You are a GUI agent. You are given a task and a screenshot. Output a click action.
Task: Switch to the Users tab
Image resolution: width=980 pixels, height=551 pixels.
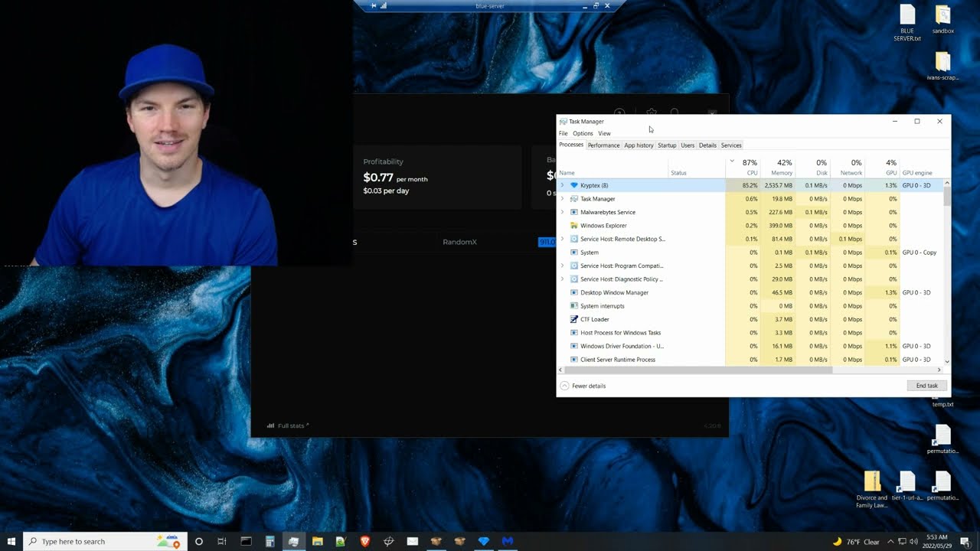688,145
